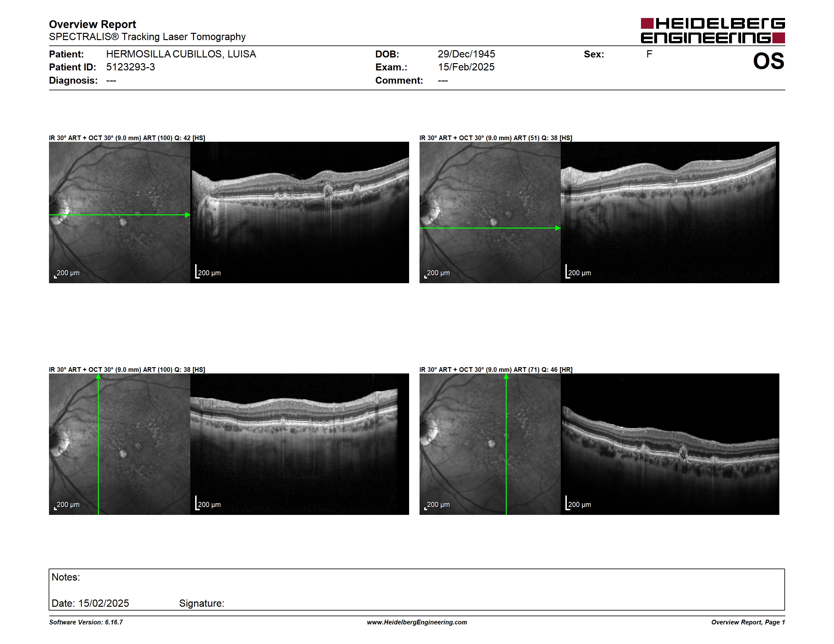Select the SPECTRALIS Tracking Laser Tomography subtitle

147,37
